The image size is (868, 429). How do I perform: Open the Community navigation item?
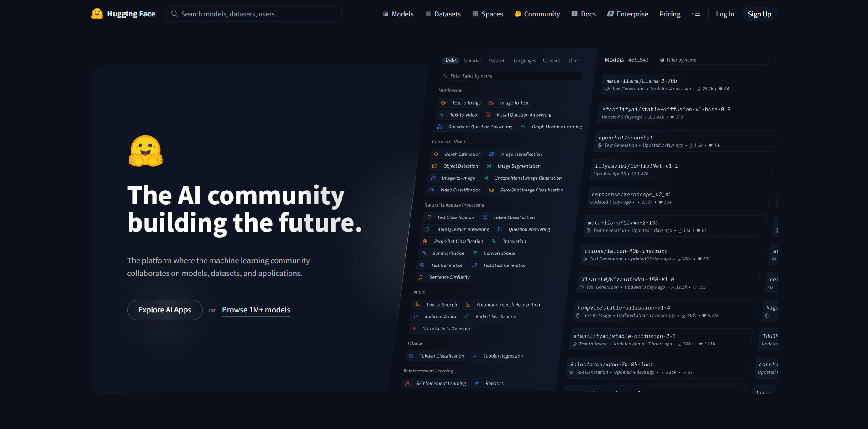point(537,14)
